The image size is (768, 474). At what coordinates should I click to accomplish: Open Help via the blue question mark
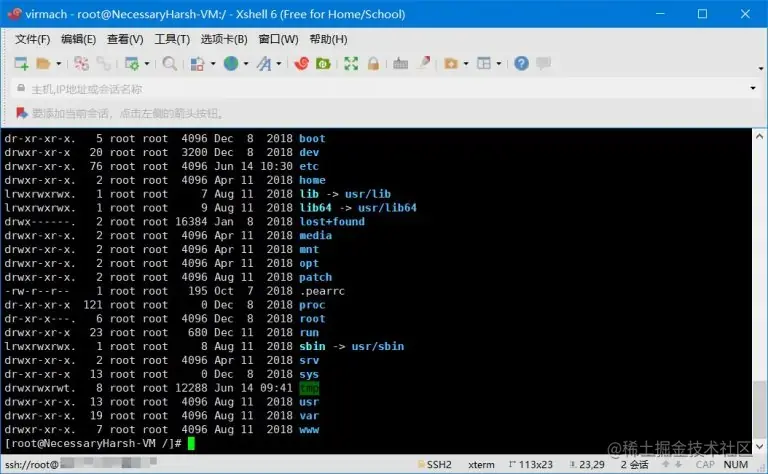click(x=521, y=63)
